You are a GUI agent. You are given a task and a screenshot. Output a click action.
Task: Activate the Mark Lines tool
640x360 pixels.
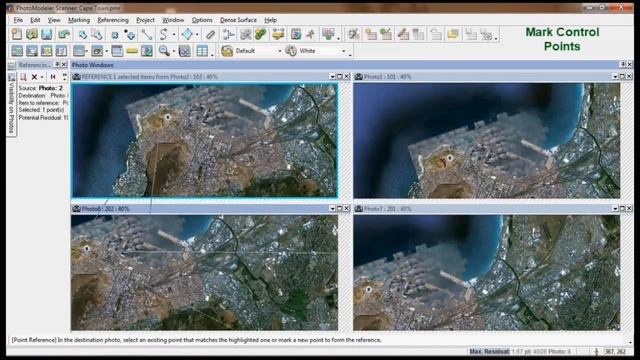147,35
